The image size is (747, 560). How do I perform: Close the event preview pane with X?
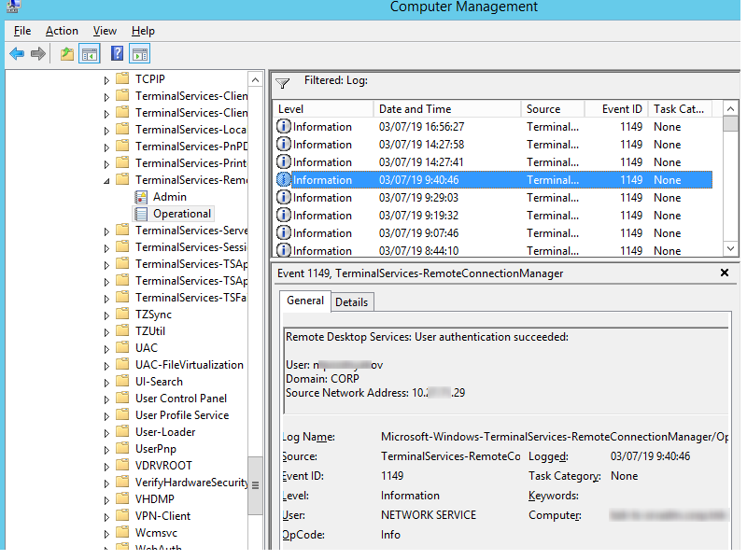tap(725, 273)
